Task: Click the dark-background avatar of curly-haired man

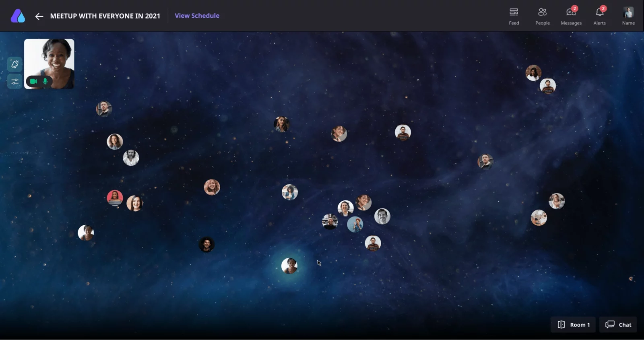Action: 206,244
